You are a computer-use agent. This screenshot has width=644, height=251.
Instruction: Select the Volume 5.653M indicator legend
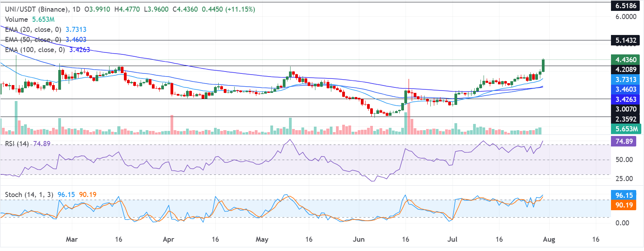click(x=30, y=19)
